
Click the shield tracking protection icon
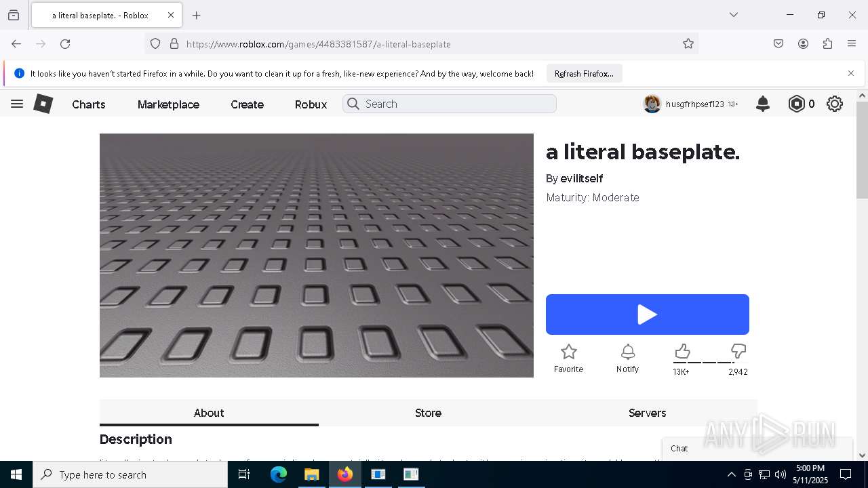point(155,43)
